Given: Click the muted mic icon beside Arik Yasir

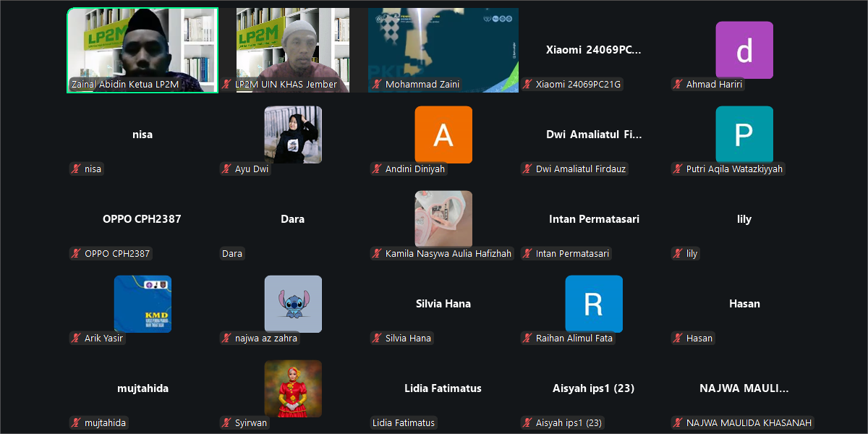Looking at the screenshot, I should [x=77, y=339].
